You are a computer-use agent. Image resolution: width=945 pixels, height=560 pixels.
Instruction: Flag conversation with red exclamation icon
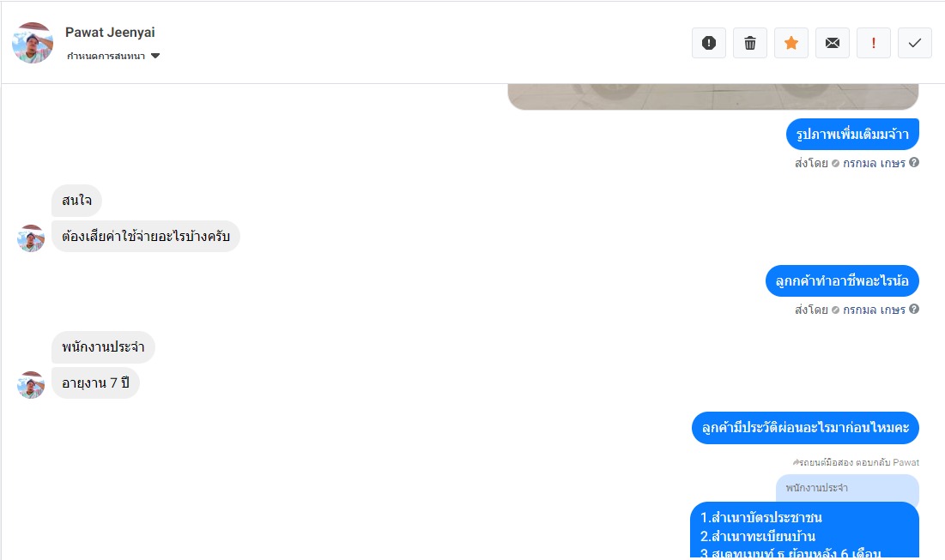point(873,43)
